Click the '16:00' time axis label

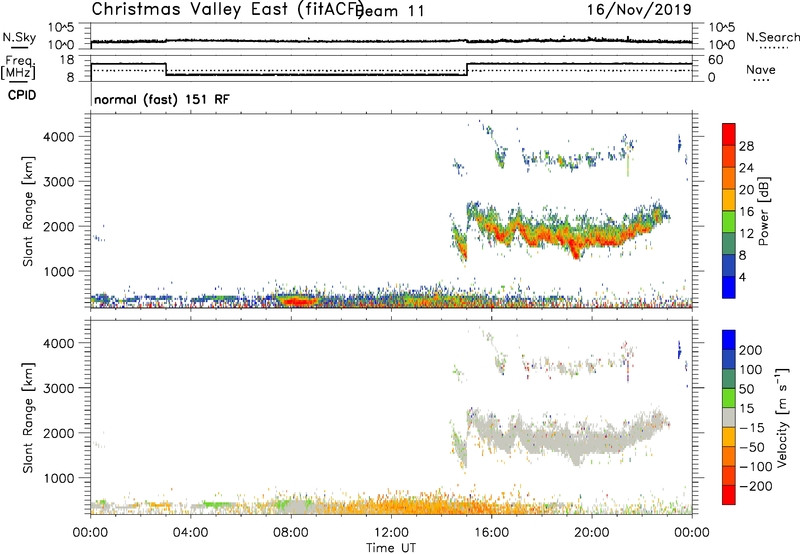click(x=491, y=533)
